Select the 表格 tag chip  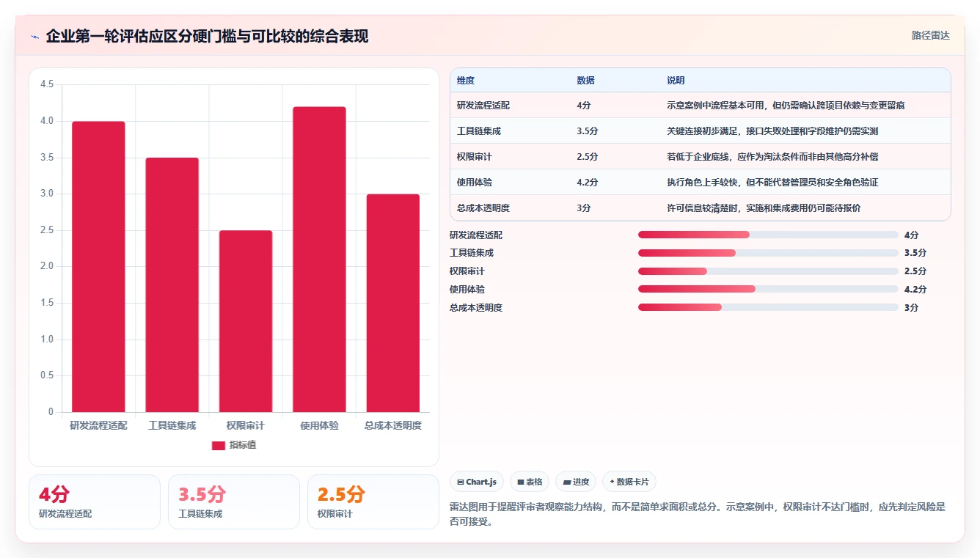530,482
